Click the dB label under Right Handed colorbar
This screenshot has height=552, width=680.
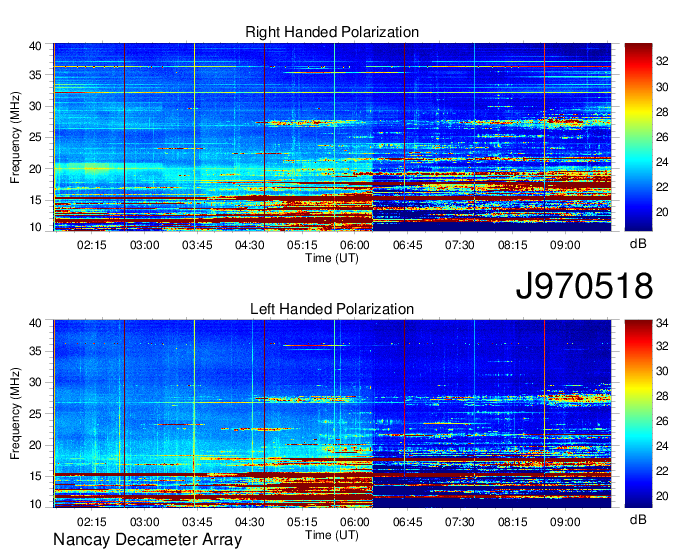638,244
